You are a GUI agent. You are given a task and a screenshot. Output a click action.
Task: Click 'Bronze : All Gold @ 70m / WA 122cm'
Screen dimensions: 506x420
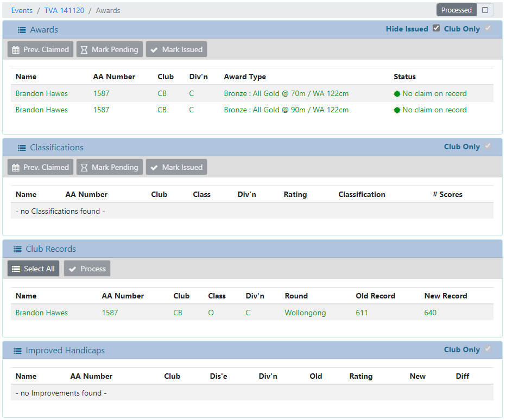coord(286,93)
